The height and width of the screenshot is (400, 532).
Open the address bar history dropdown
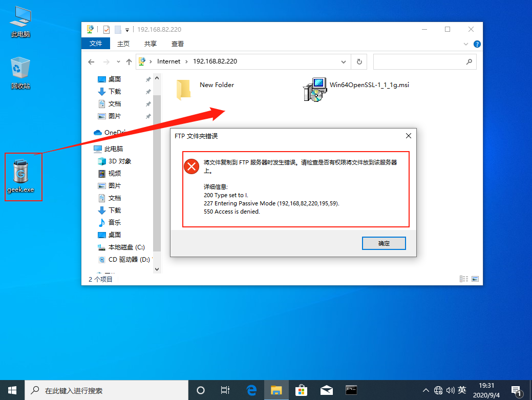(344, 62)
